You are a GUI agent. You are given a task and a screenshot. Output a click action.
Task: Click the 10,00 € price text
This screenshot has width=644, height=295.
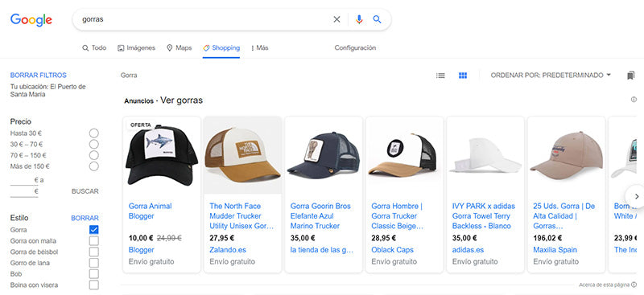141,238
